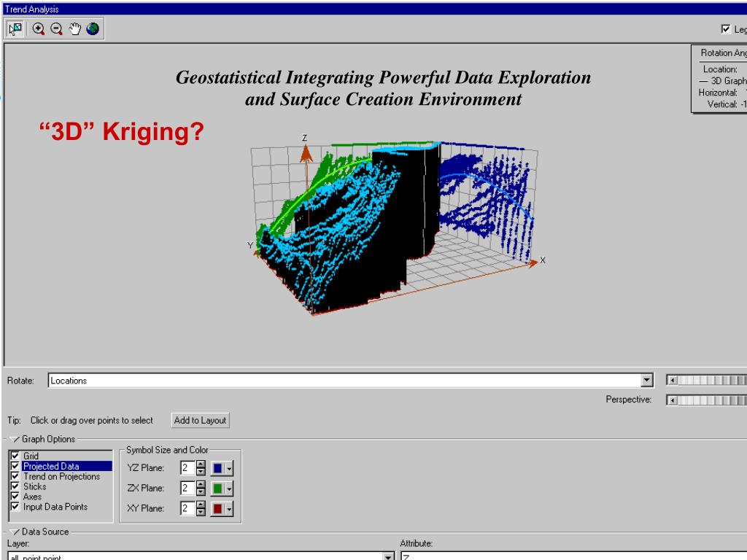The width and height of the screenshot is (747, 560).
Task: Open the Layer dropdown list
Action: 389,556
